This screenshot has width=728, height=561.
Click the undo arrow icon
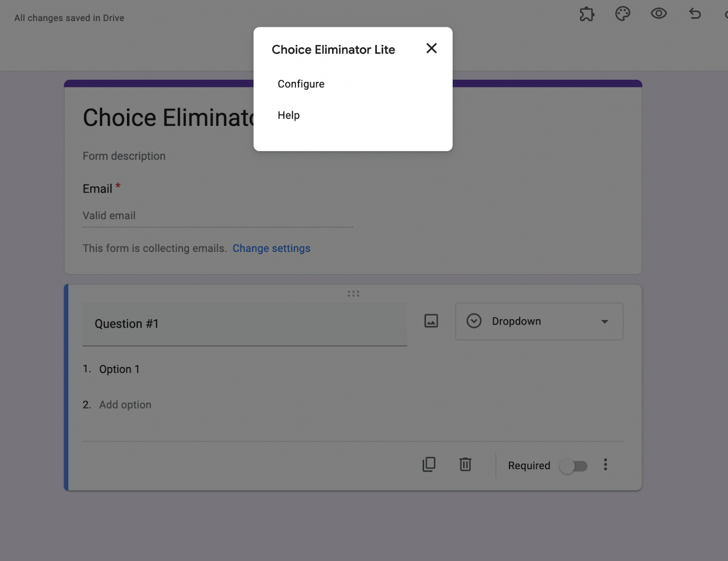pyautogui.click(x=695, y=14)
